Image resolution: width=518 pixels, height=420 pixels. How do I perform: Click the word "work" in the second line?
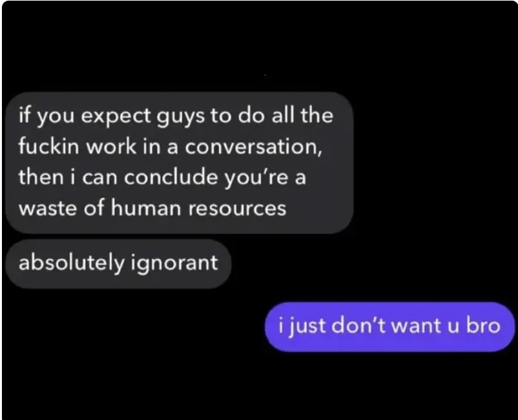pos(111,146)
